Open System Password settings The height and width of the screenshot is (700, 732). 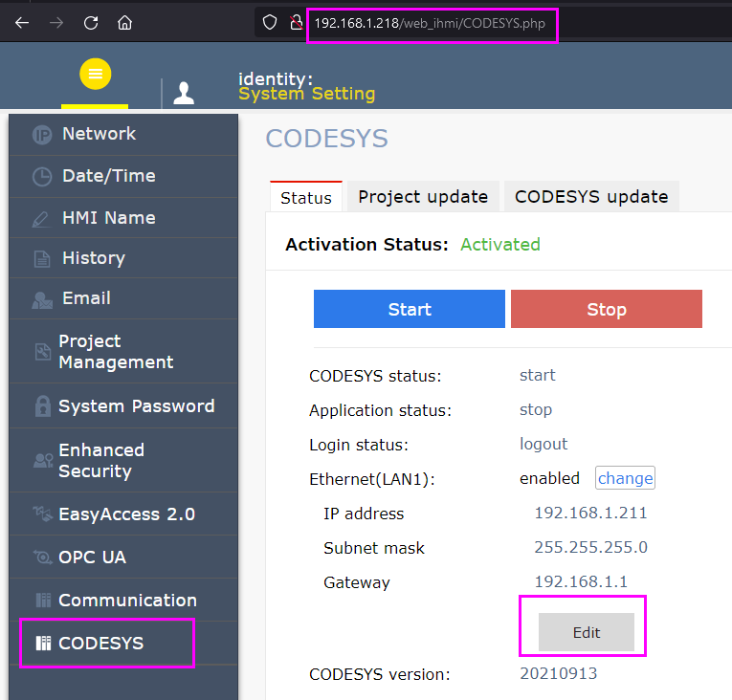[123, 406]
